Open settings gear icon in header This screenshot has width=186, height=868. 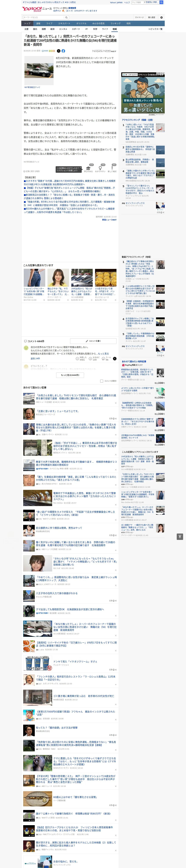point(161,17)
